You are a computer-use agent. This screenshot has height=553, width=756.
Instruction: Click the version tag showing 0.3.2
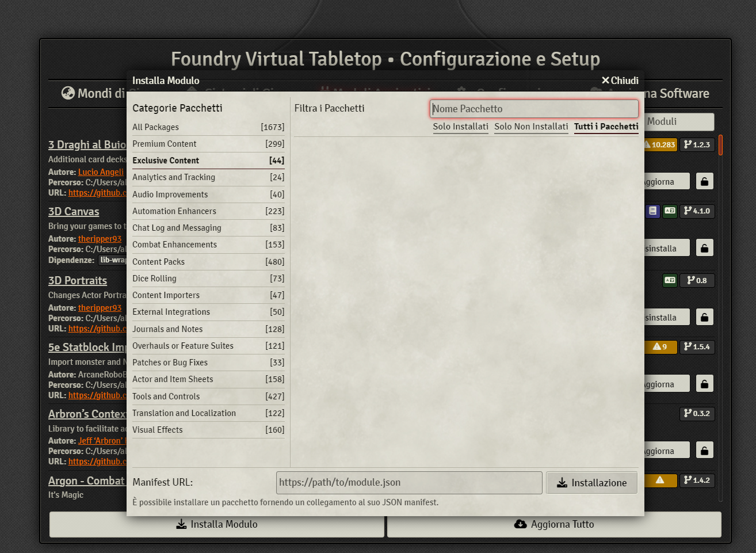click(697, 413)
